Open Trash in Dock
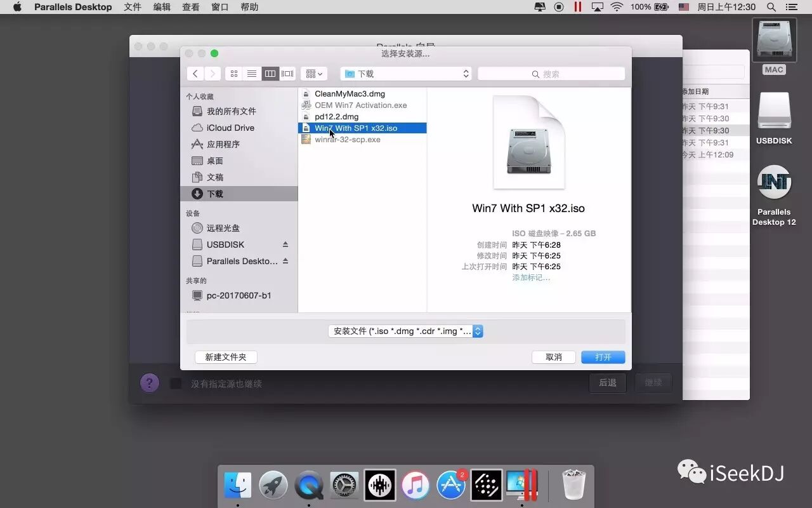 point(574,486)
